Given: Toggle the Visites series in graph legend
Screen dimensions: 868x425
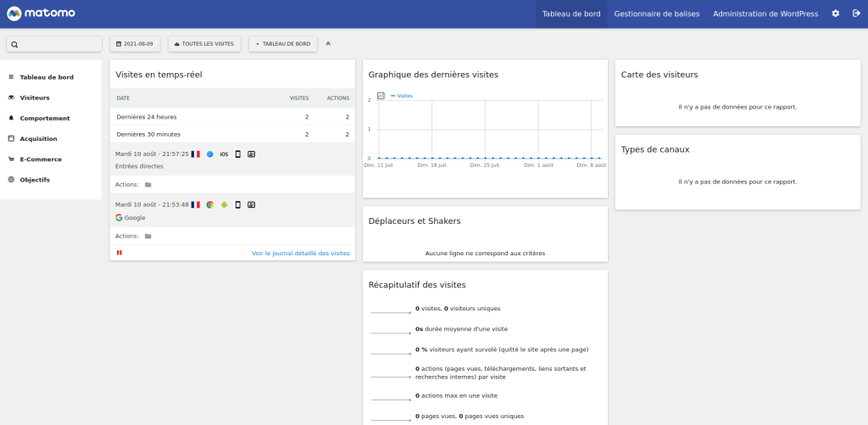Looking at the screenshot, I should coord(402,96).
